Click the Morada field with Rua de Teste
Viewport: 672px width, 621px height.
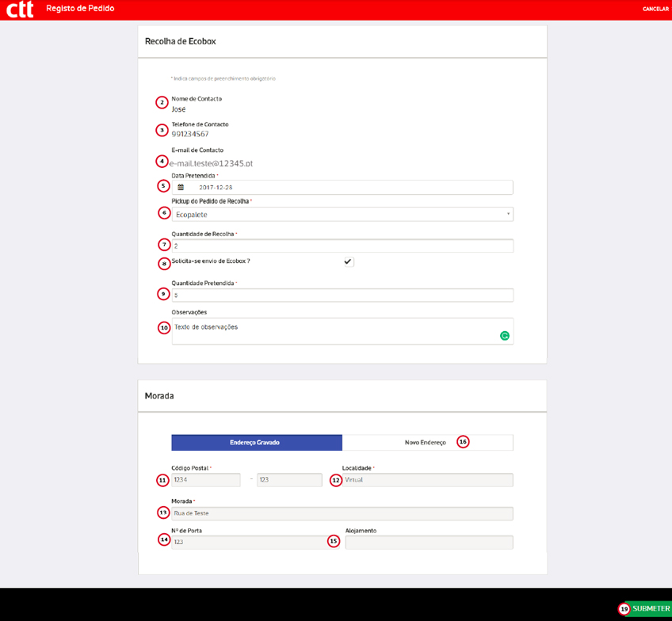pos(342,513)
